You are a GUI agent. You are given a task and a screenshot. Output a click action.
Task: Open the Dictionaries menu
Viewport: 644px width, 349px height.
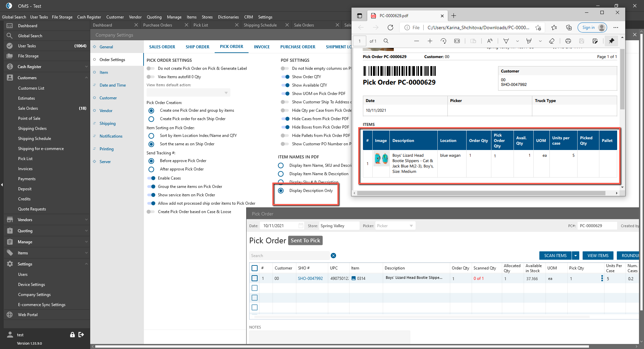pyautogui.click(x=228, y=17)
